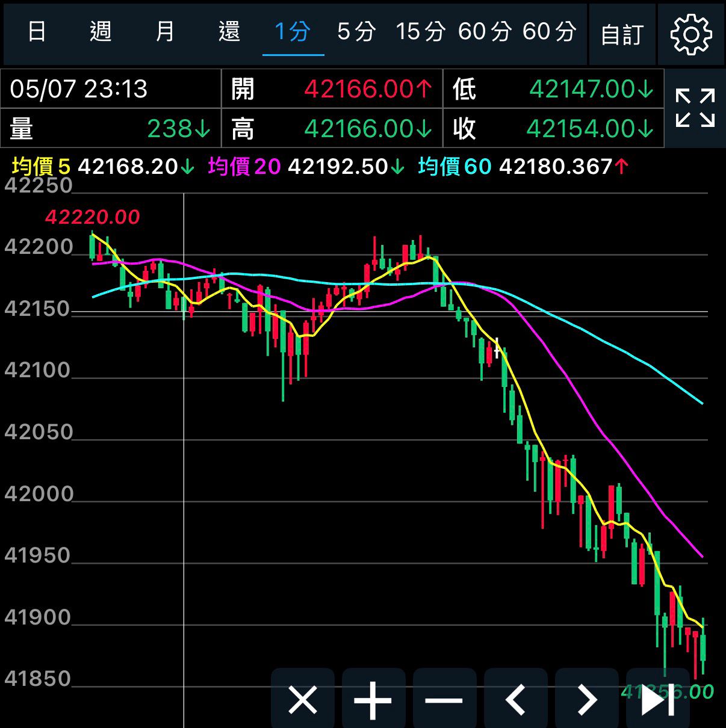Select the 月 monthly timeframe tab

coord(165,31)
